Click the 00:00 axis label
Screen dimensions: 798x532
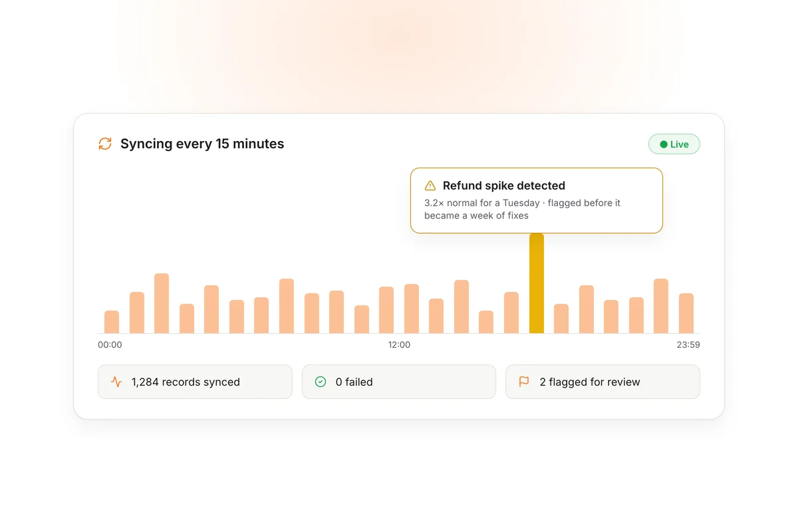(x=110, y=344)
